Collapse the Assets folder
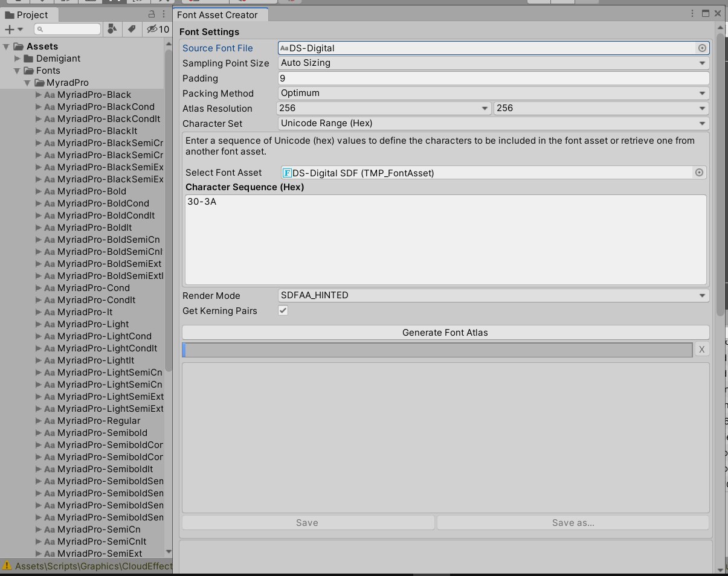728x576 pixels. click(6, 46)
